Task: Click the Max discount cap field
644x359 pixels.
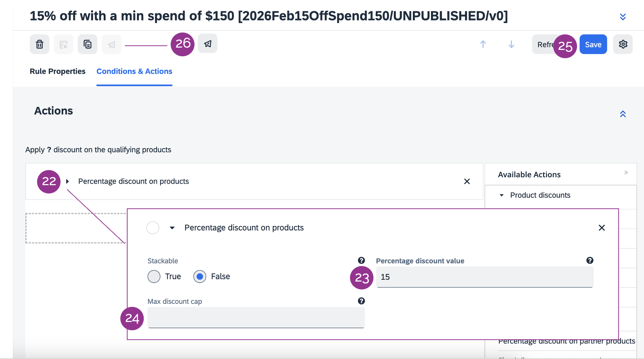Action: (x=256, y=317)
